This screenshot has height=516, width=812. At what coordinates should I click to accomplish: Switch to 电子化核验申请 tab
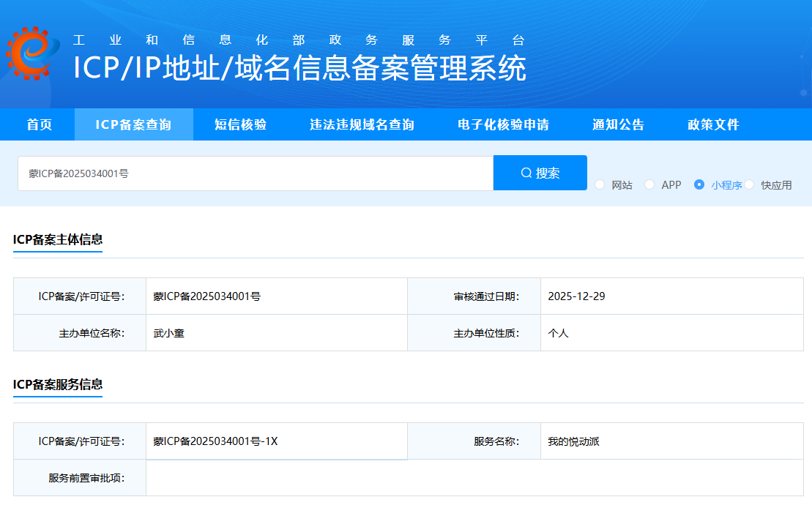pyautogui.click(x=503, y=124)
